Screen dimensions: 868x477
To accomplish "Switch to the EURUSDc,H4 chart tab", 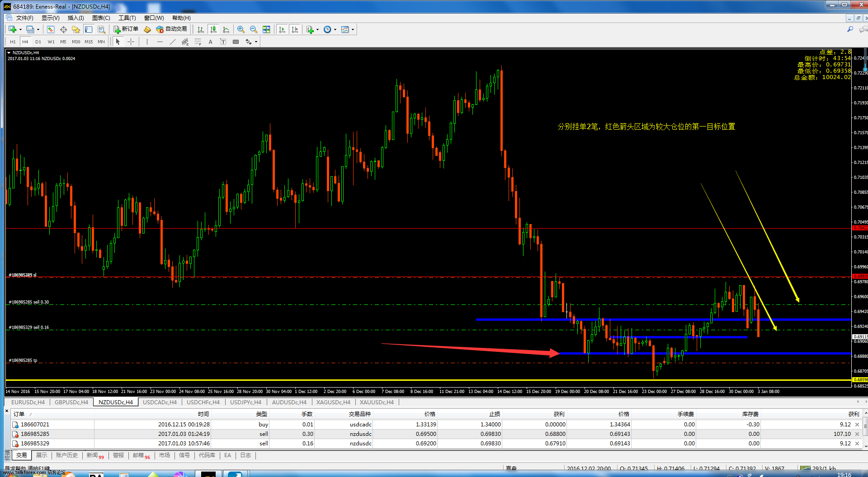I will pyautogui.click(x=28, y=402).
